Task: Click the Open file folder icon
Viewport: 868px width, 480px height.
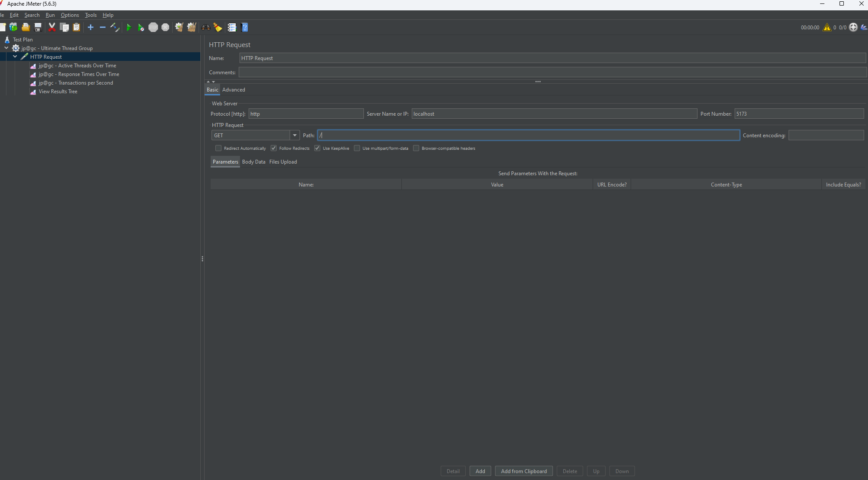Action: (25, 27)
